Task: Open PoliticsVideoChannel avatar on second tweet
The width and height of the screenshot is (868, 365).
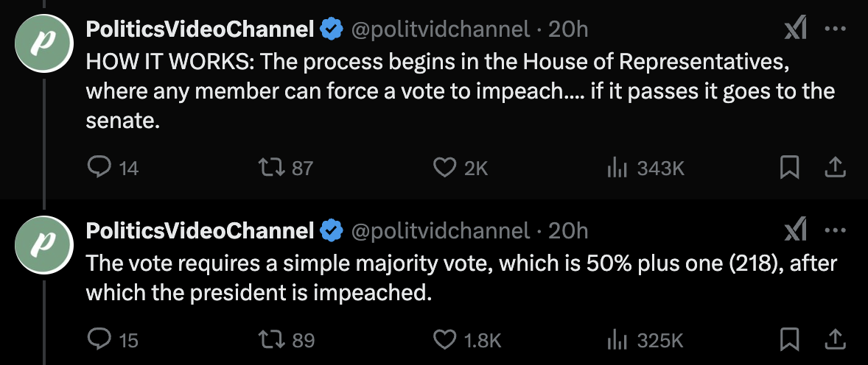Action: [x=43, y=245]
